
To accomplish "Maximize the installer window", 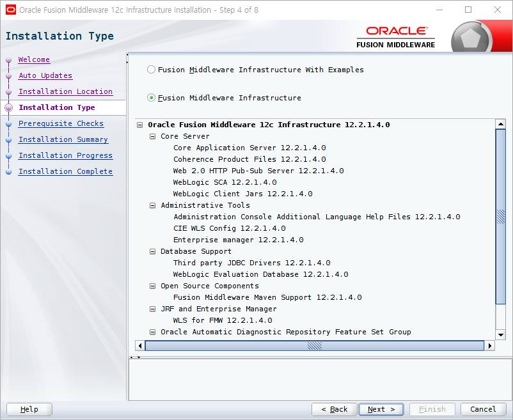I will [x=468, y=10].
